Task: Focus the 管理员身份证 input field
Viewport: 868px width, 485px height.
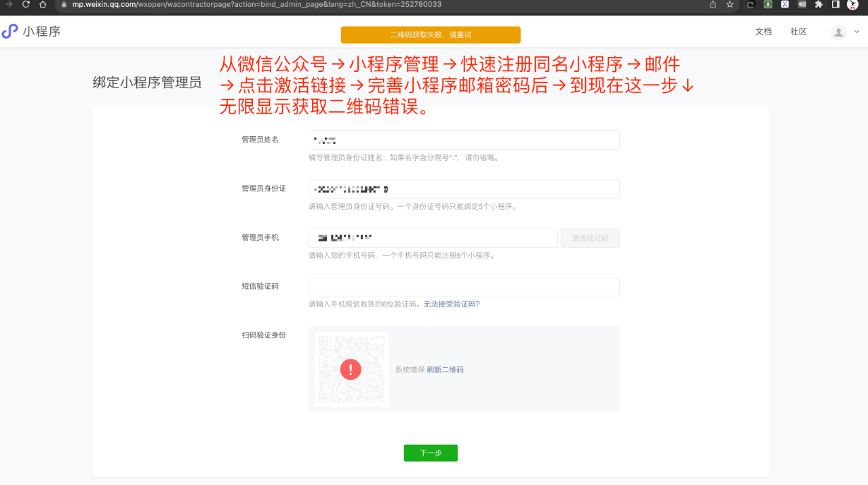Action: coord(464,189)
